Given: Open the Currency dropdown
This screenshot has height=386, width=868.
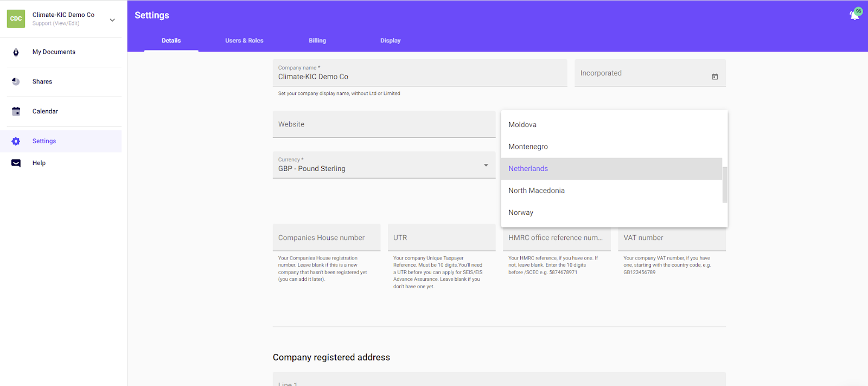Looking at the screenshot, I should tap(384, 165).
